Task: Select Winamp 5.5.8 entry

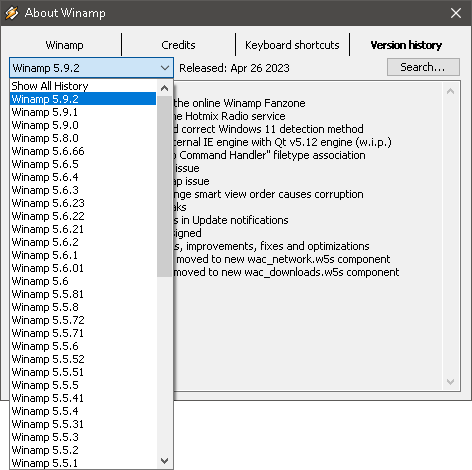Action: (83, 307)
